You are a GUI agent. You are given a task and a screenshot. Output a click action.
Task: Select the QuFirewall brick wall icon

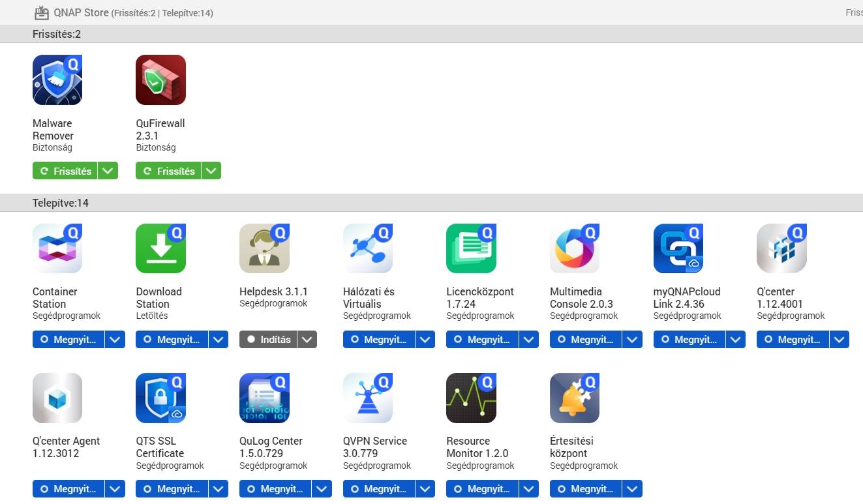[x=160, y=80]
